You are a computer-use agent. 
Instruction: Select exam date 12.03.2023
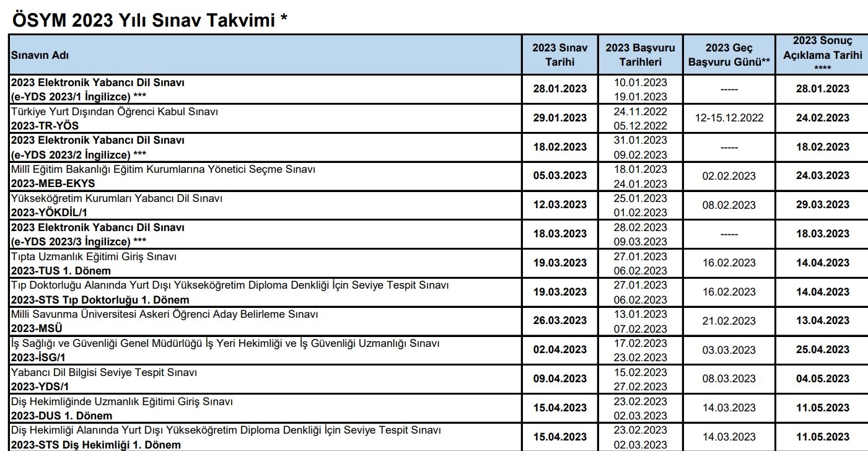[559, 204]
